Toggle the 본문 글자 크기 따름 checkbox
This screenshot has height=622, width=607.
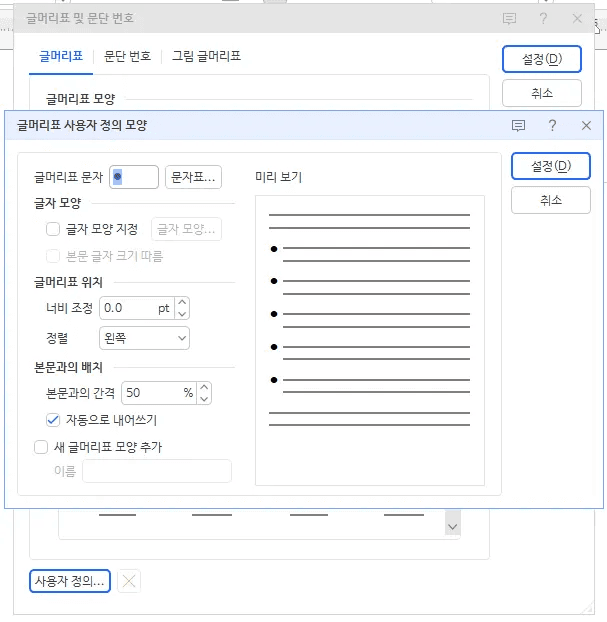[53, 256]
